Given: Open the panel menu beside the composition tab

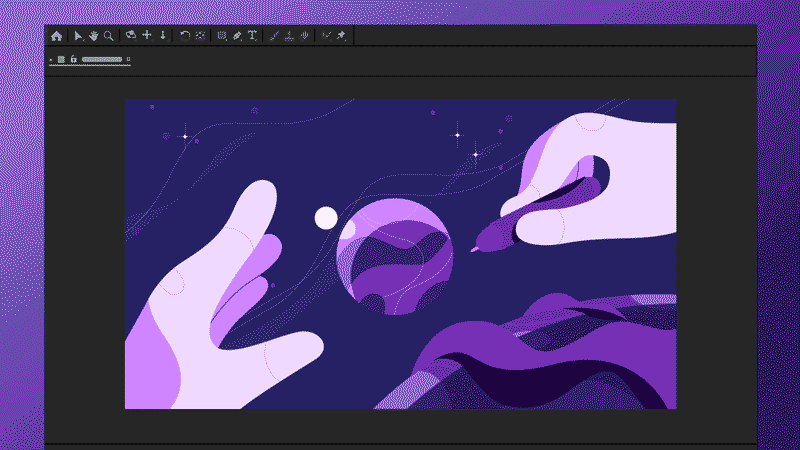Looking at the screenshot, I should [x=128, y=59].
